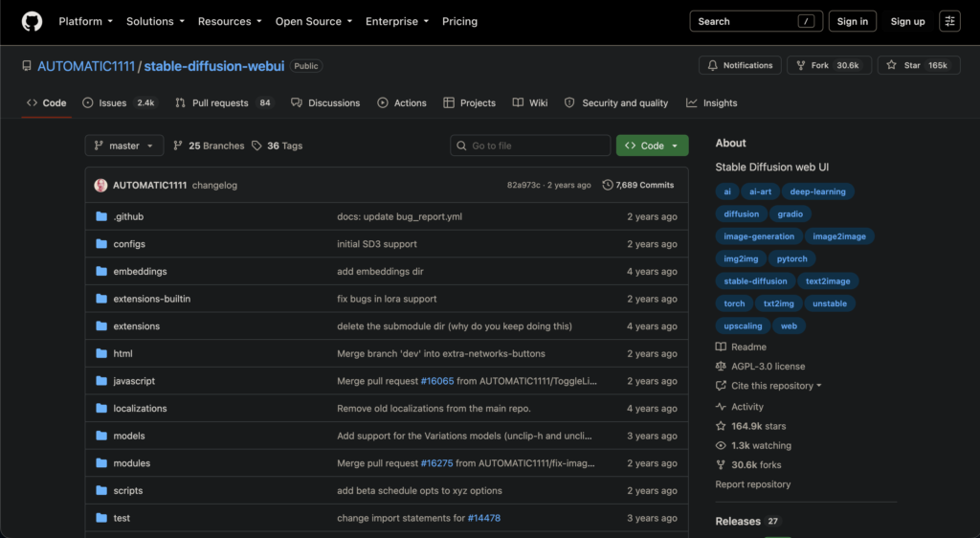Viewport: 980px width, 538px height.
Task: Open the scripts folder icon
Action: pyautogui.click(x=101, y=490)
